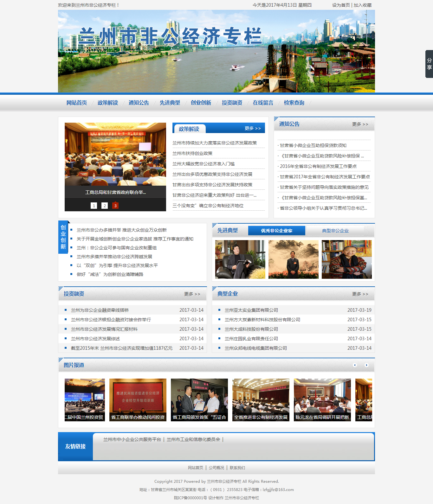Select slide 3 in the news slideshow
The image size is (433, 504).
coord(115,206)
